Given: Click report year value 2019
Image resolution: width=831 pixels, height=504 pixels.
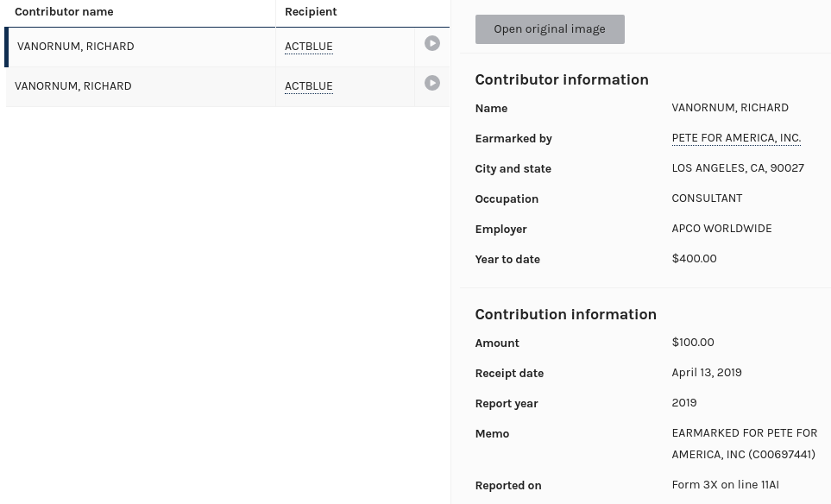Looking at the screenshot, I should coord(684,403).
